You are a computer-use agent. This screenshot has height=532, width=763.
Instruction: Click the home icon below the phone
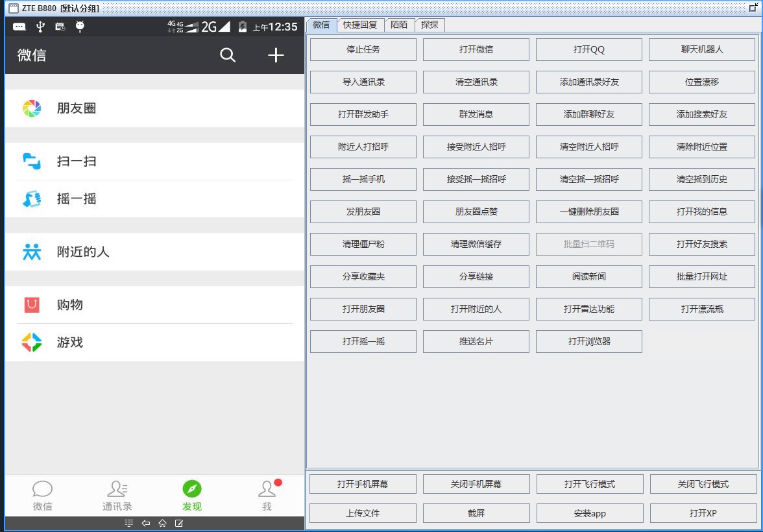[x=162, y=523]
